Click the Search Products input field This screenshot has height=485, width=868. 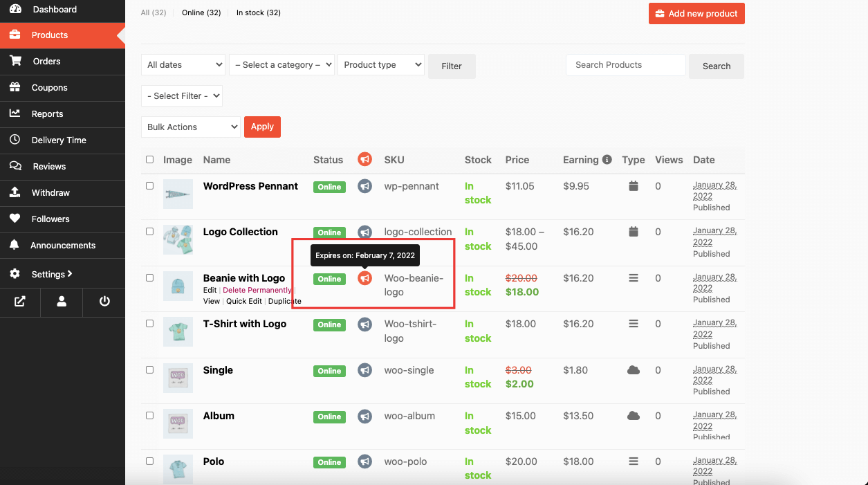coord(625,65)
